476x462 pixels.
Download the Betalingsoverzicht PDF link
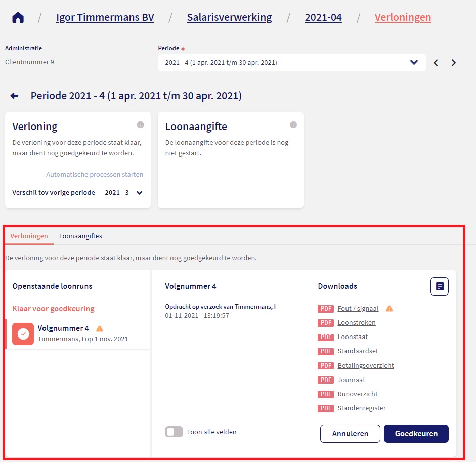pos(365,365)
